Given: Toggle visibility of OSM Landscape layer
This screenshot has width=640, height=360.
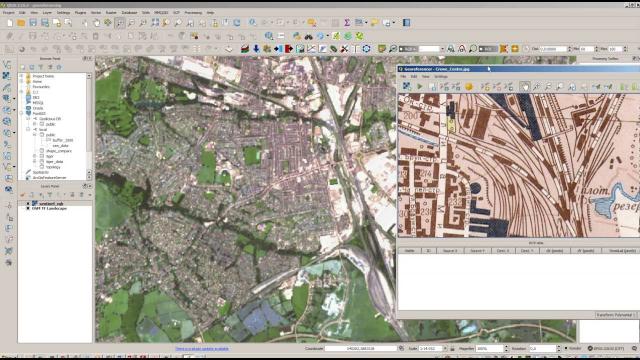Looking at the screenshot, I should pyautogui.click(x=28, y=209).
